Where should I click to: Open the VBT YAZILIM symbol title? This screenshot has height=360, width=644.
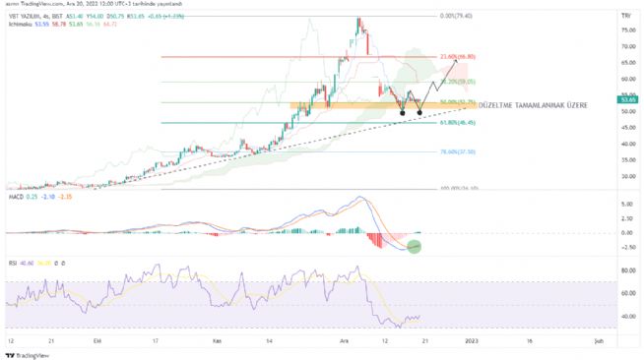35,16
